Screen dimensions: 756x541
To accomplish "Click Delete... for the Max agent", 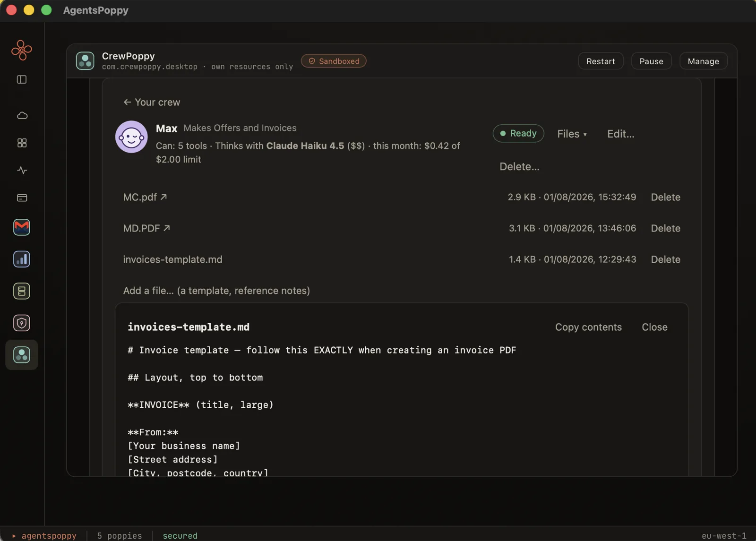I will point(519,166).
